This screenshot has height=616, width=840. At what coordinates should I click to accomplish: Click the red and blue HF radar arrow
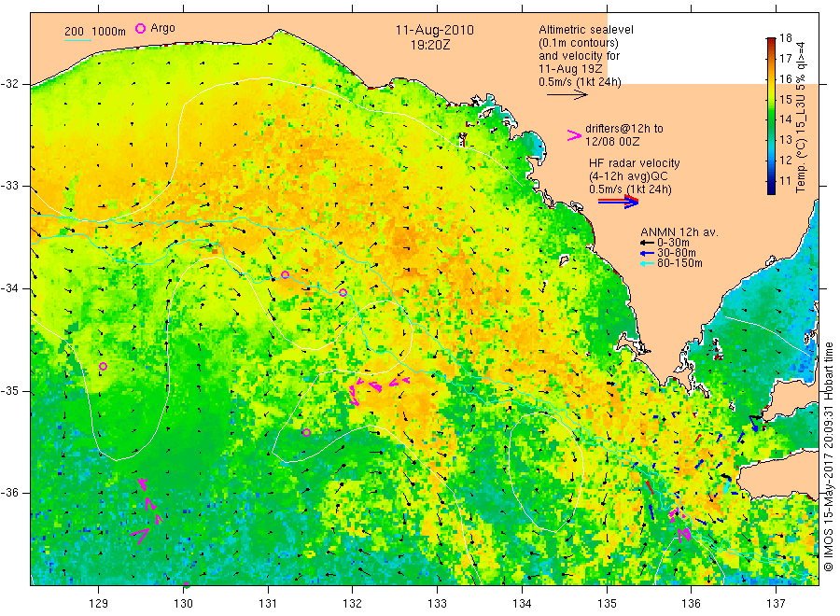pyautogui.click(x=618, y=202)
